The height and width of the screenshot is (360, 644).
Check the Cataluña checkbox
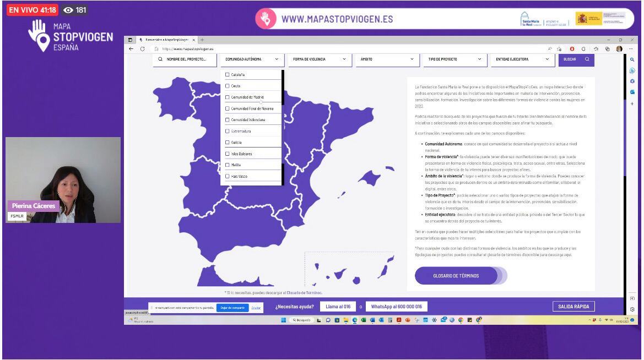pos(228,74)
